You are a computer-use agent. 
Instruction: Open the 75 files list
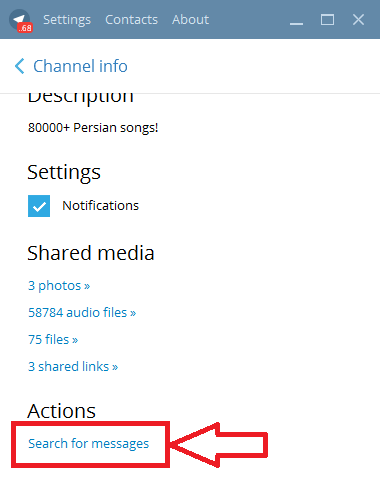pyautogui.click(x=53, y=340)
